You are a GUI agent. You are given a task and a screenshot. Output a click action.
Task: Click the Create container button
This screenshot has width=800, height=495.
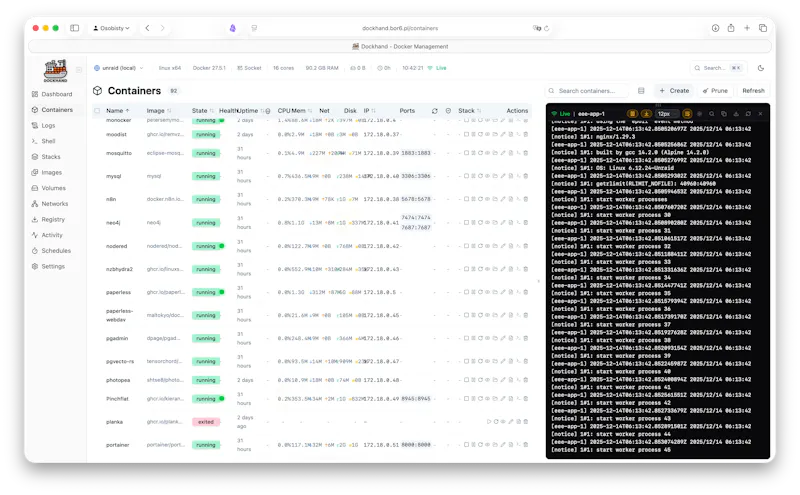click(674, 91)
